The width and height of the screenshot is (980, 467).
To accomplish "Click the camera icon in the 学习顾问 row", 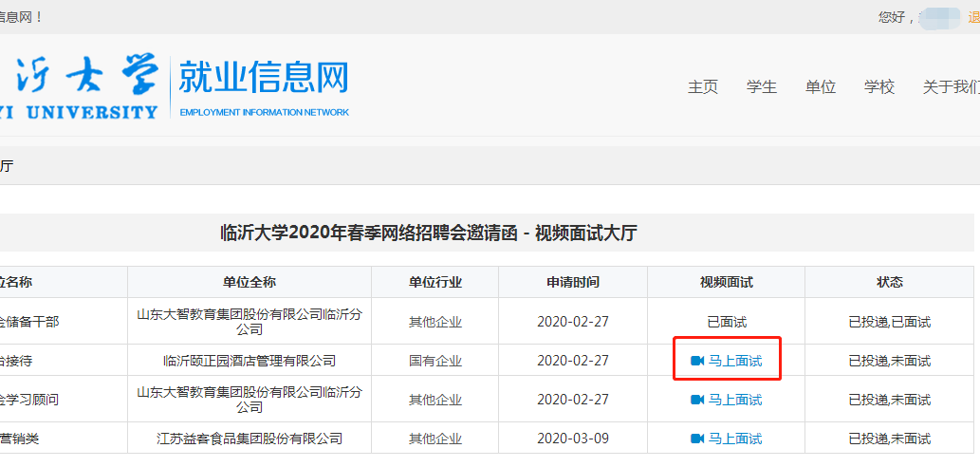I will pos(697,400).
